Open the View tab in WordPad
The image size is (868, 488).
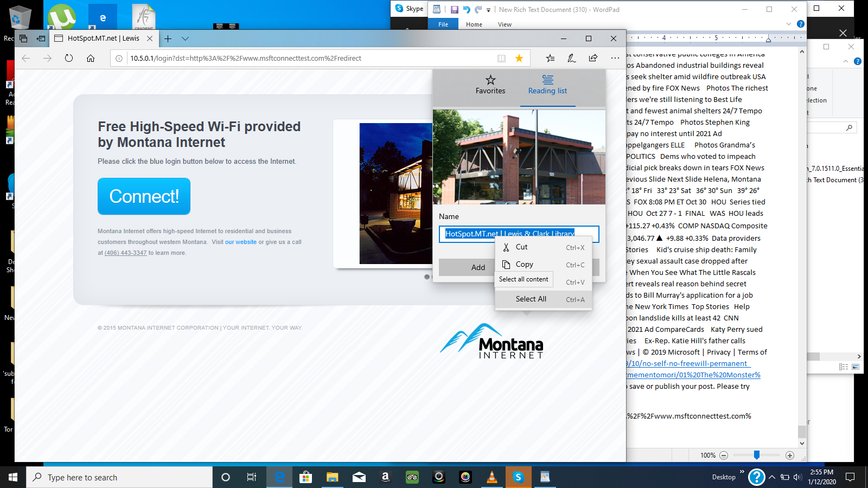pos(505,24)
